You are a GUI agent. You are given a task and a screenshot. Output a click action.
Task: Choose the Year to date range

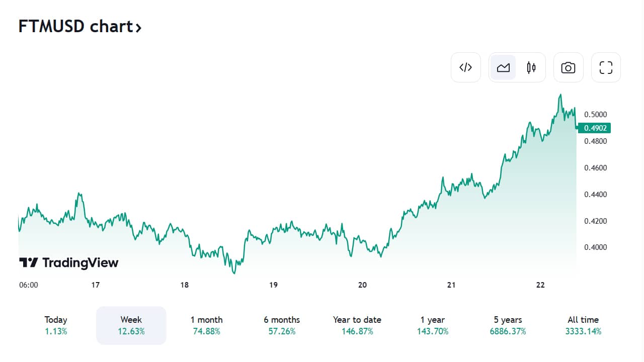357,325
